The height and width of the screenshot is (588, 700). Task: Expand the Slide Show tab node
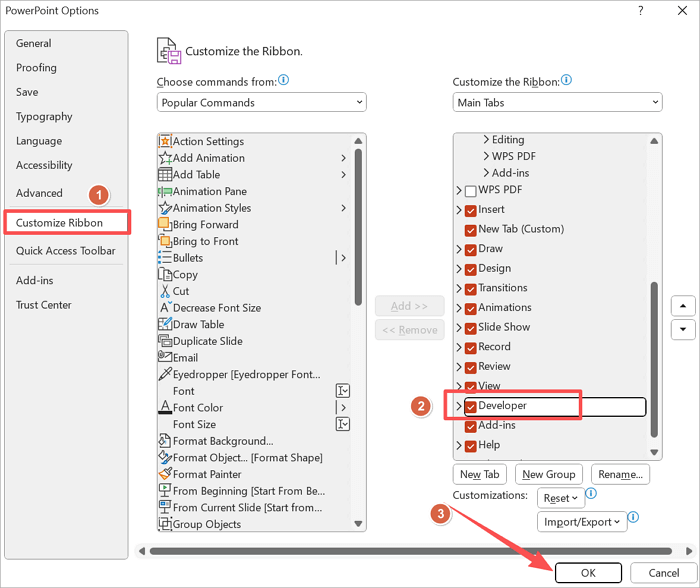[459, 327]
